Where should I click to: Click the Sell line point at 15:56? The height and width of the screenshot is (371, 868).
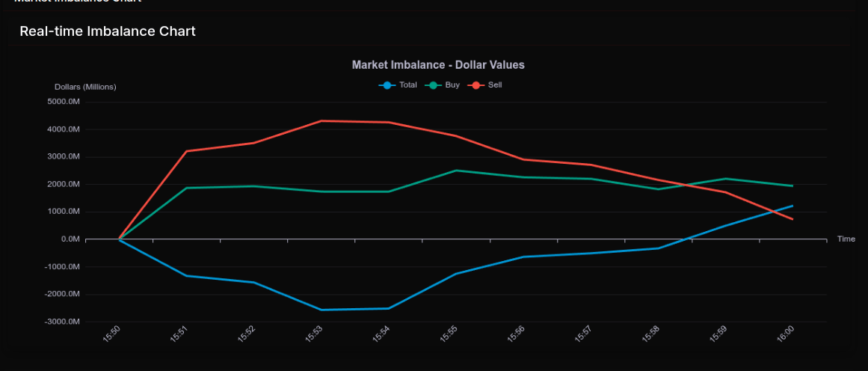523,159
